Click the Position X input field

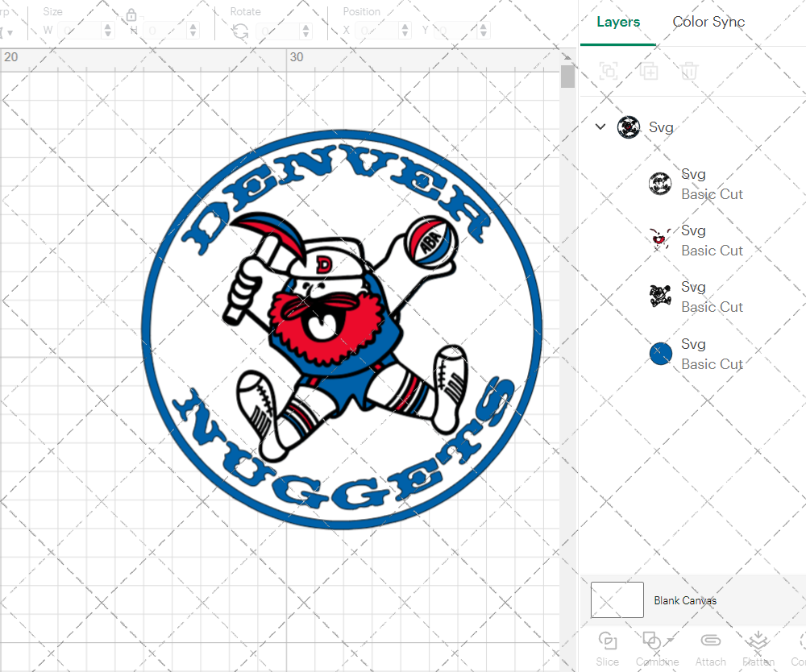378,31
